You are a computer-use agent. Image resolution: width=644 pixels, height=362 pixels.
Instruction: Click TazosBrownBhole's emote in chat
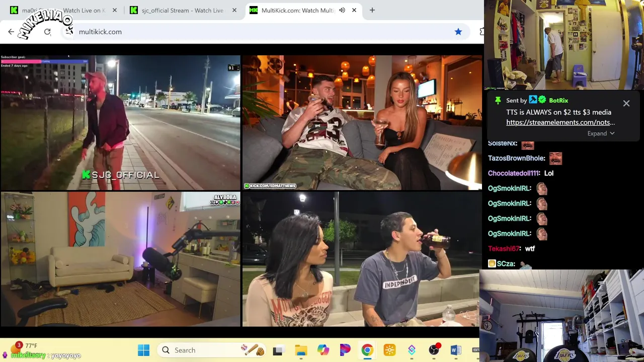point(555,158)
